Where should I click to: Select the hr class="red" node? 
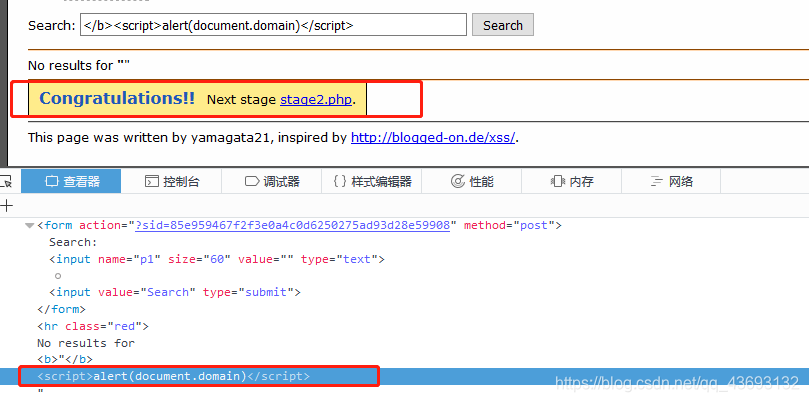pyautogui.click(x=93, y=326)
